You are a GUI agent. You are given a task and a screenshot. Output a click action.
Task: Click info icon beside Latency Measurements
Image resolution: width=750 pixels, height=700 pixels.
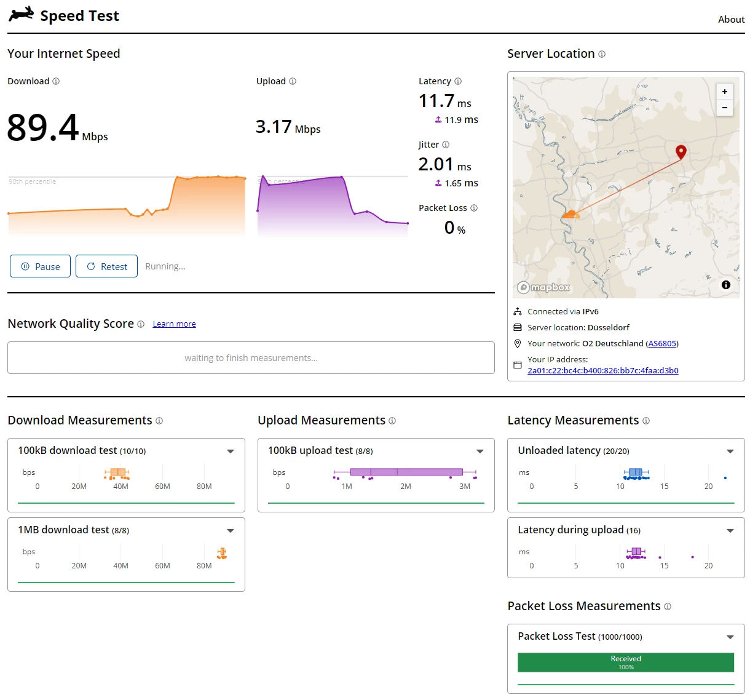pos(646,421)
